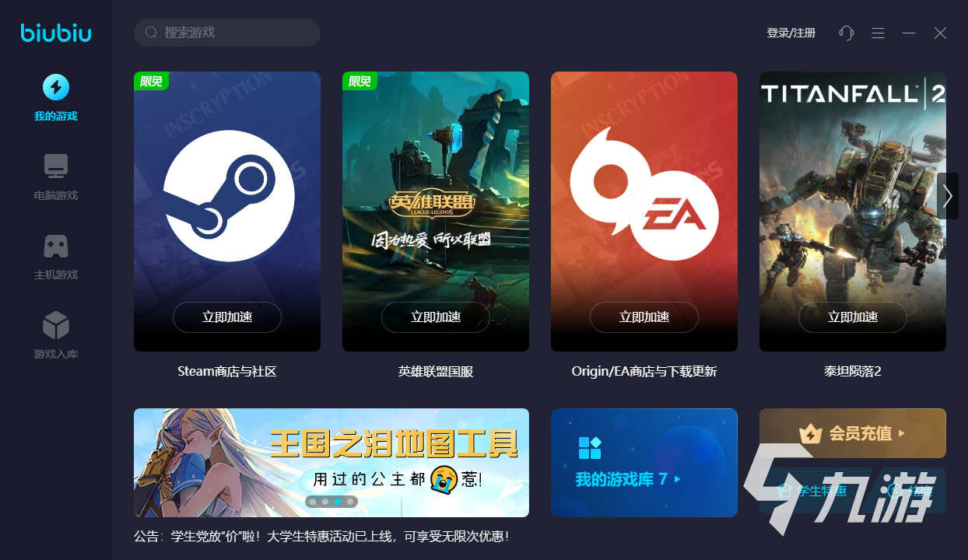Viewport: 968px width, 560px height.
Task: Accelerate 泰坦陨落2 with 立即加速
Action: point(853,317)
